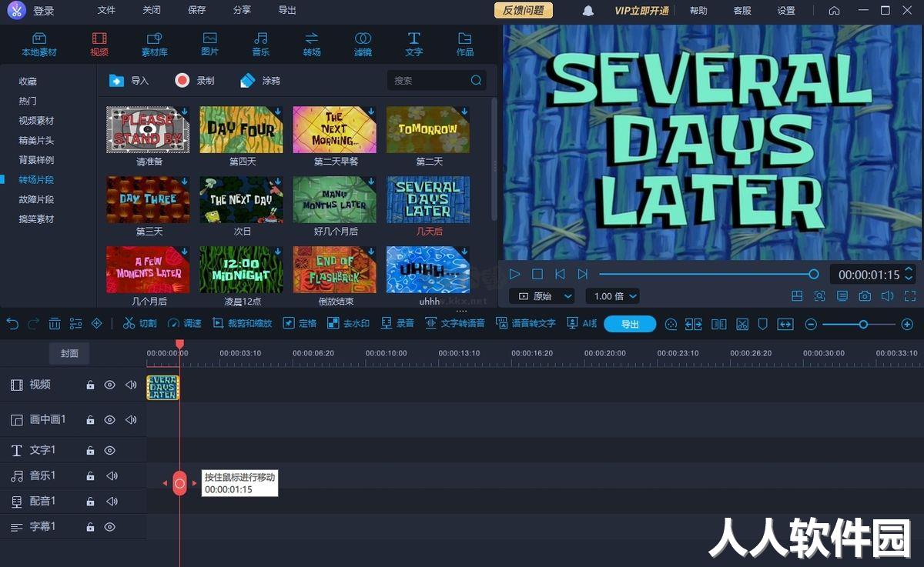
Task: Jump to previous frame button
Action: coord(560,274)
